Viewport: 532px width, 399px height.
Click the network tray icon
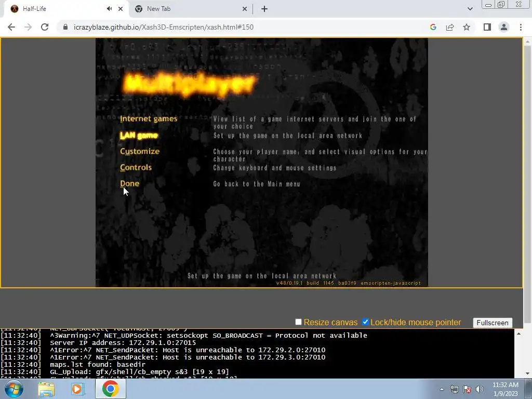[454, 389]
